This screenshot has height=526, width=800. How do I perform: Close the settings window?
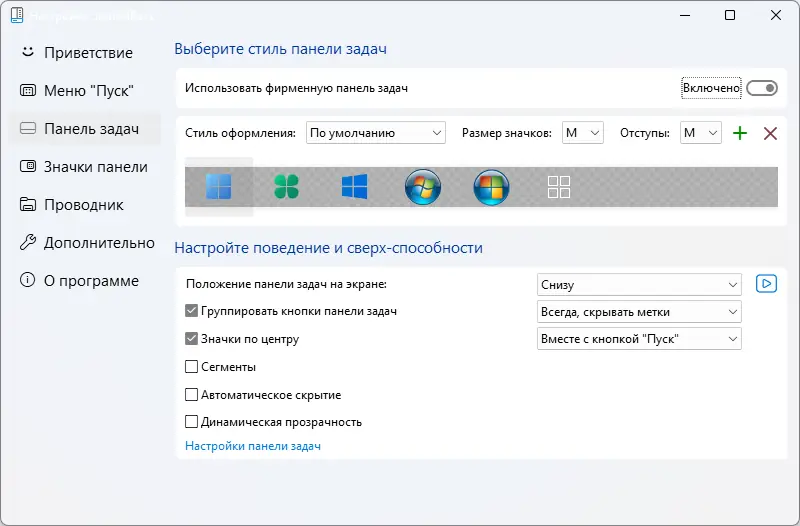[776, 15]
